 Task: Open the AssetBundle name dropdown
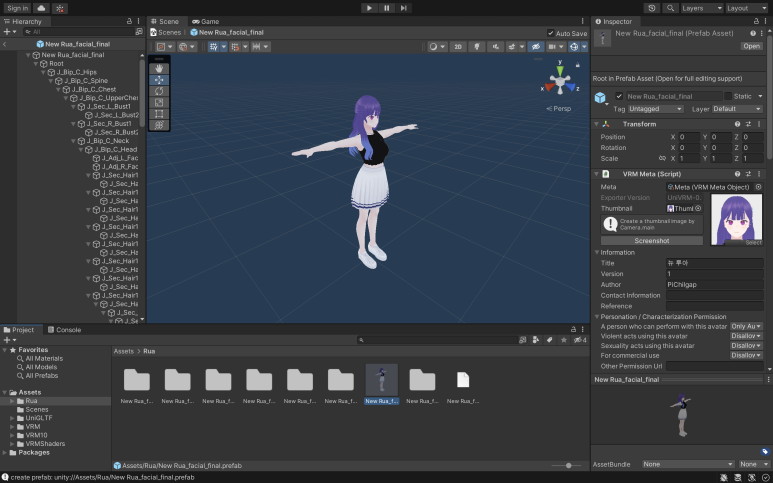pos(688,464)
